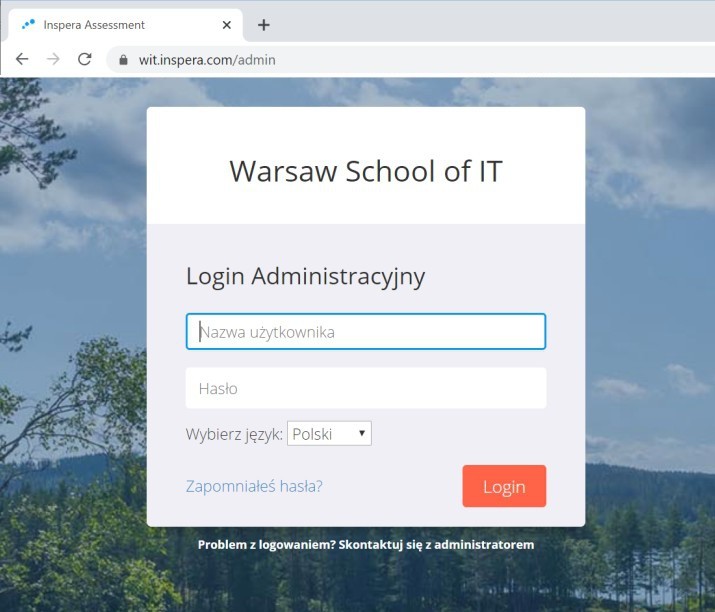Open the Polski language dropdown
715x612 pixels.
click(x=329, y=434)
